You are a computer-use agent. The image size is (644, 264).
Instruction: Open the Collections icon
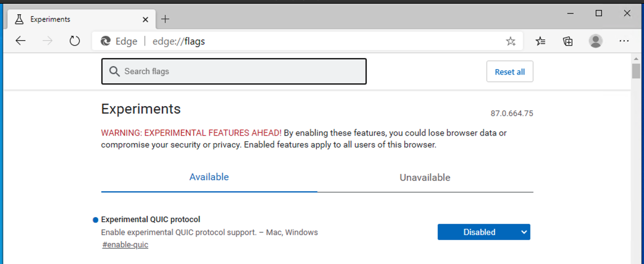[568, 41]
